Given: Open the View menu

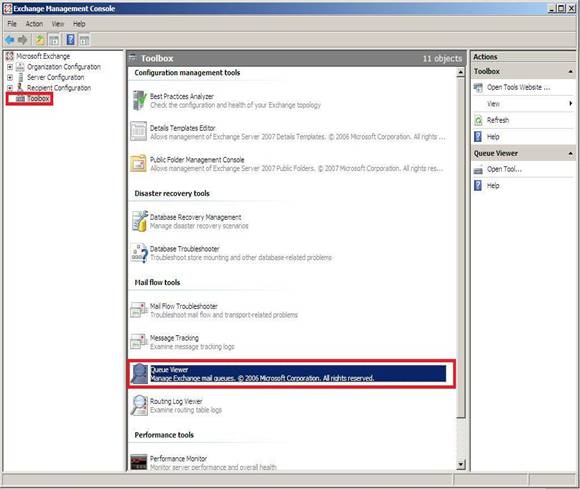Looking at the screenshot, I should [58, 24].
